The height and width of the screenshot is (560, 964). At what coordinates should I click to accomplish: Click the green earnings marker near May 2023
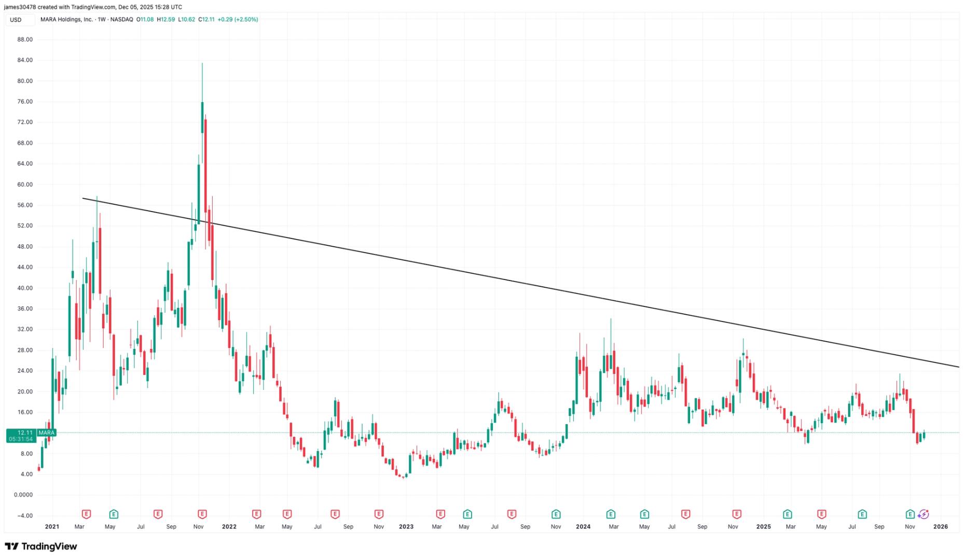pyautogui.click(x=467, y=514)
